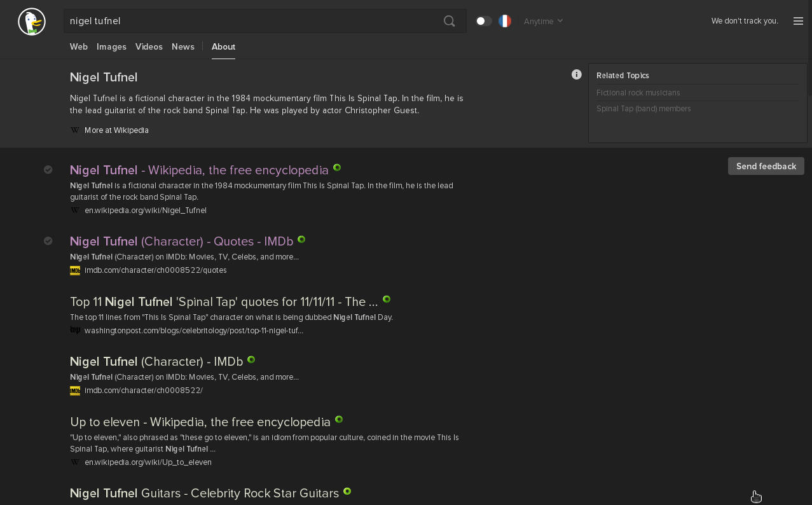The height and width of the screenshot is (505, 812).
Task: Toggle the French region flag filter
Action: [x=504, y=21]
